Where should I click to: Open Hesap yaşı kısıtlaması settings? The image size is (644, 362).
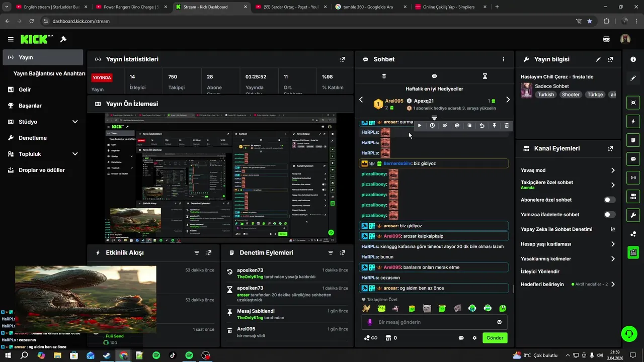(613, 244)
